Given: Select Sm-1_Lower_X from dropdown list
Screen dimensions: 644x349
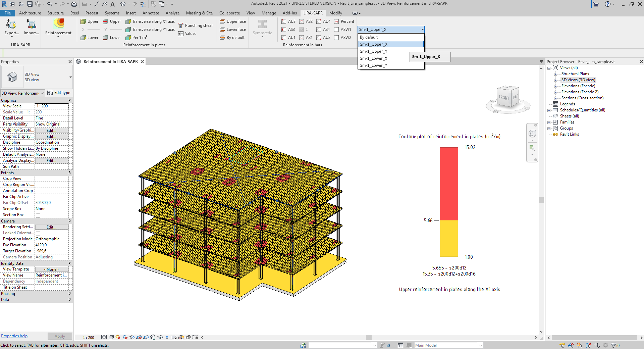Looking at the screenshot, I should click(374, 58).
